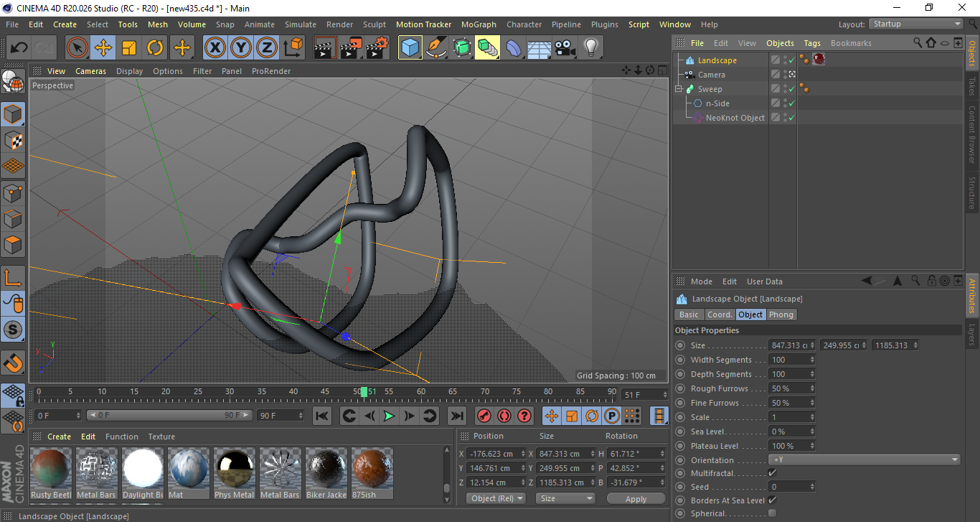The height and width of the screenshot is (522, 980).
Task: Toggle NeoKnot Object enabled checkmark
Action: 792,118
